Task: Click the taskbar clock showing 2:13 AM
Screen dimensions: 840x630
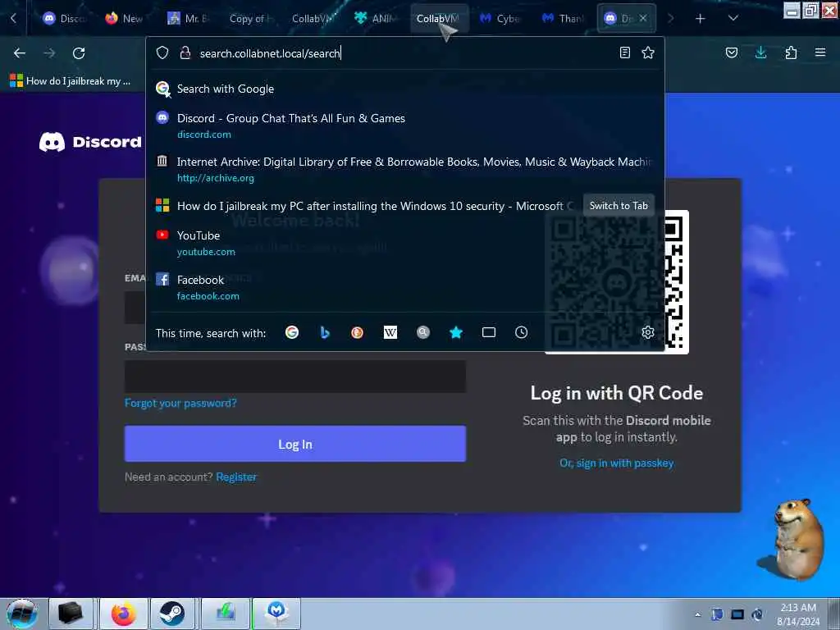Action: coord(798,614)
